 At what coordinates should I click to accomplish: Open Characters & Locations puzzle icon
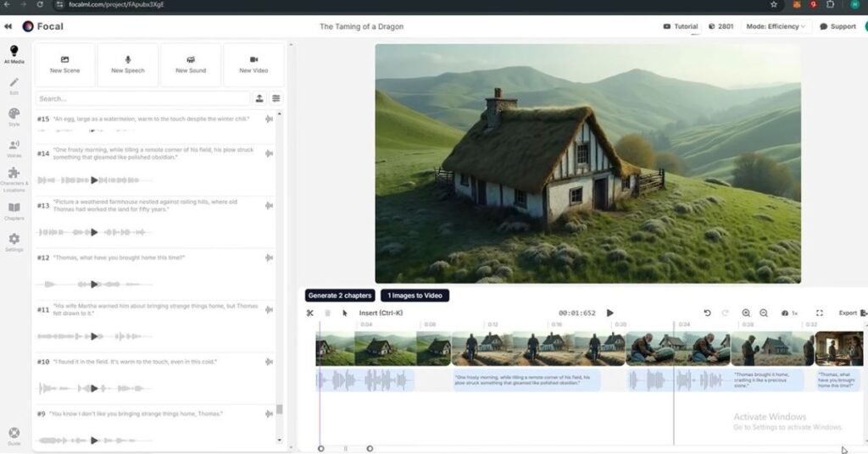tap(14, 175)
